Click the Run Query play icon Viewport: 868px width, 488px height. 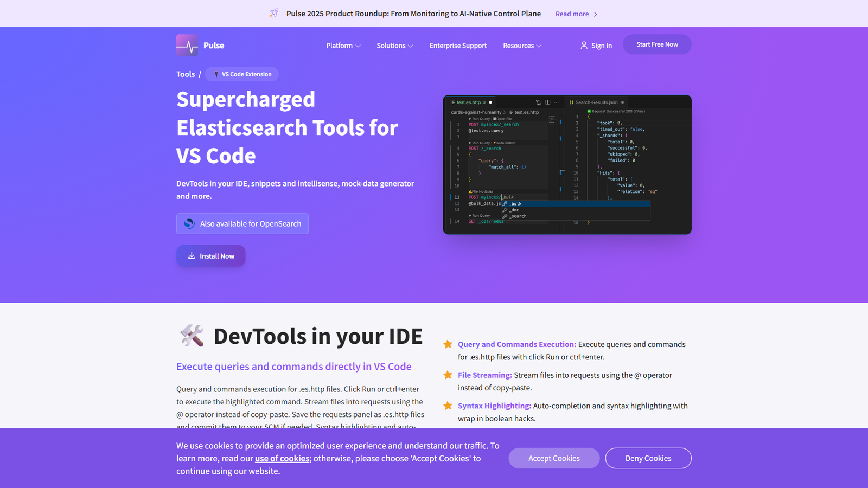[x=470, y=119]
